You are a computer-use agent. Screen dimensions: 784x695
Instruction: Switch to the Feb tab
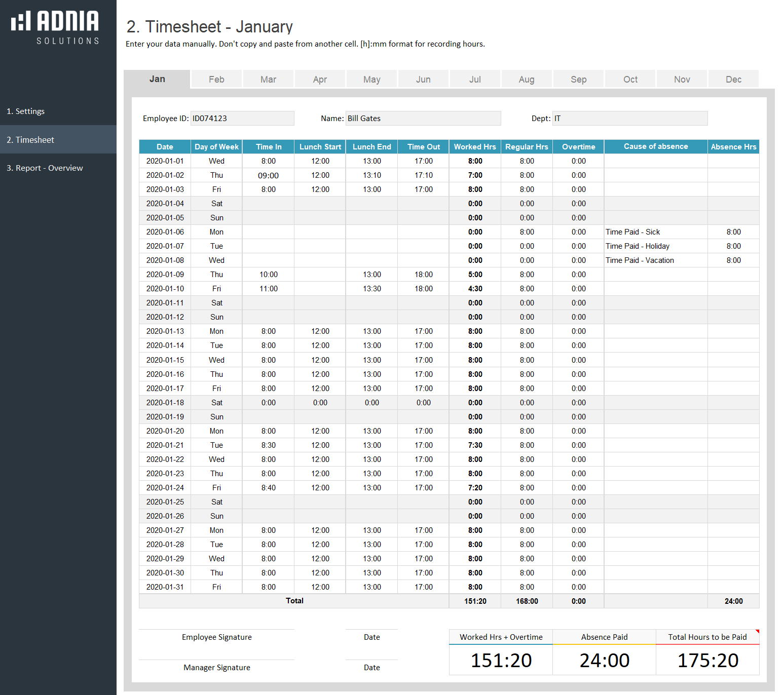[x=216, y=80]
